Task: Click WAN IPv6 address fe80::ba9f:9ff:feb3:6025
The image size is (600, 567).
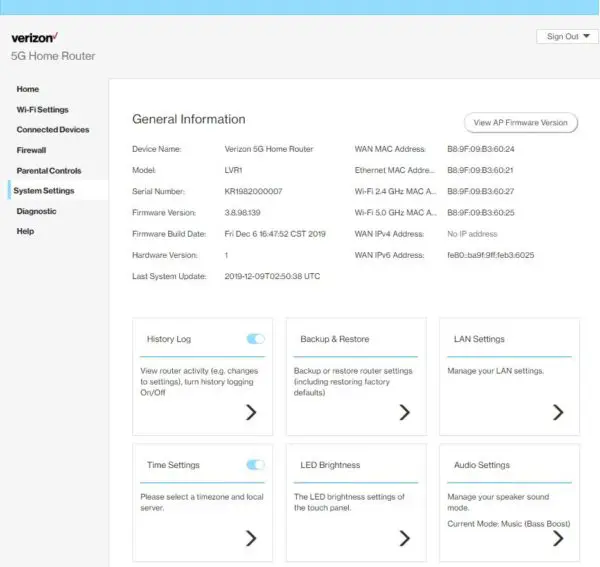Action: coord(491,255)
